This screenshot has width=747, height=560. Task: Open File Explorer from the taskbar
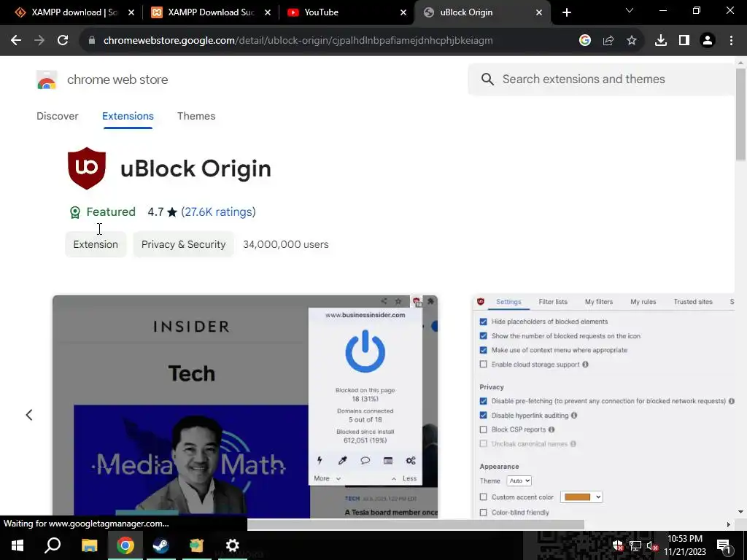[89, 545]
